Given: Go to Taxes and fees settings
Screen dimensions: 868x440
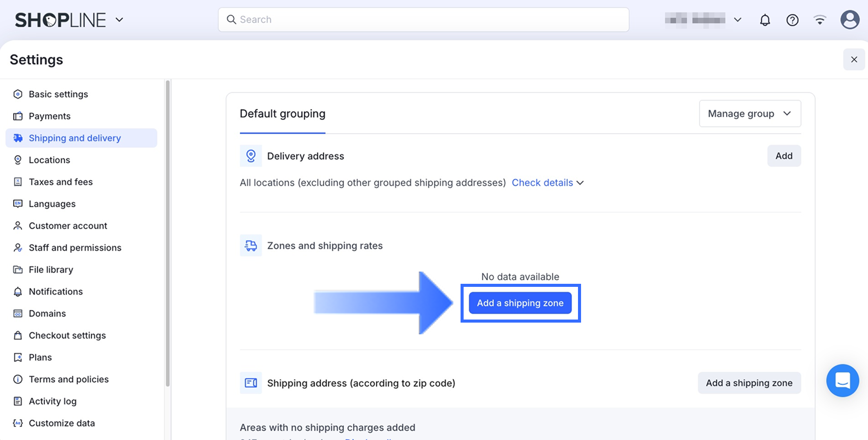Looking at the screenshot, I should [x=61, y=182].
